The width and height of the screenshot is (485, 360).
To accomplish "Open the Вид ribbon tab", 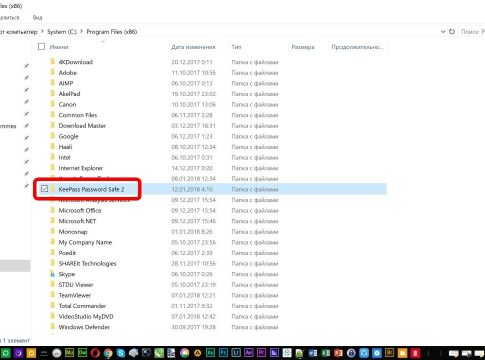I will [37, 17].
